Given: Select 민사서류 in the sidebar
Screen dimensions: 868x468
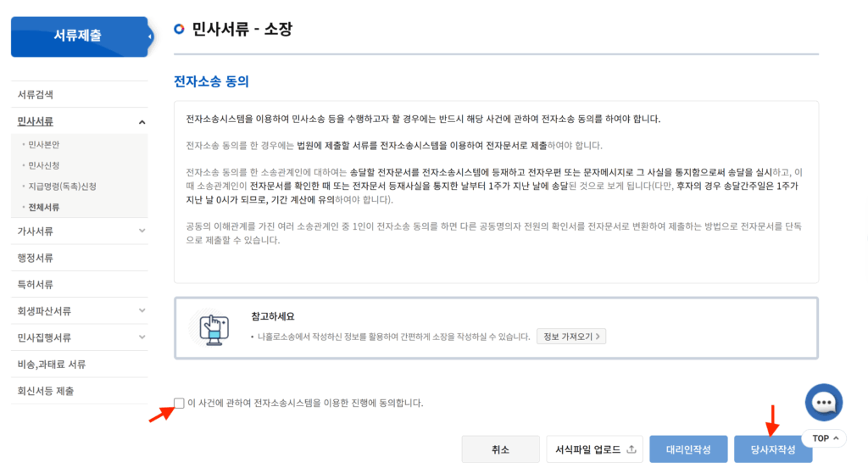Looking at the screenshot, I should (x=36, y=121).
